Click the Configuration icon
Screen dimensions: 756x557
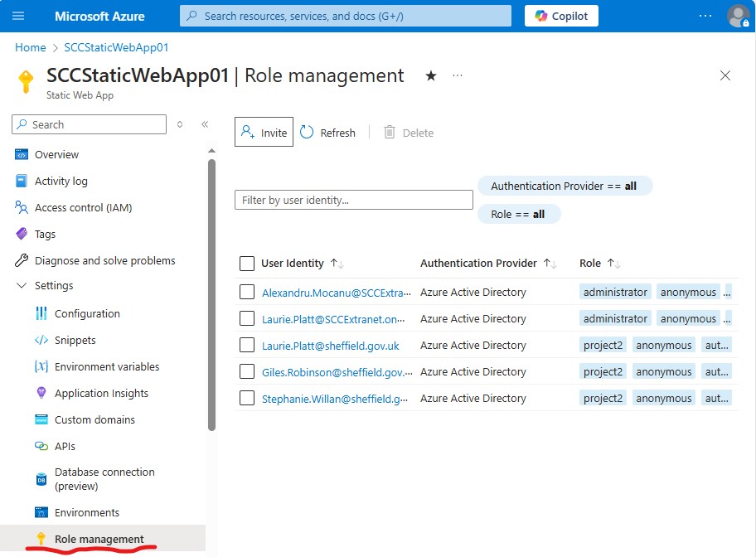41,313
